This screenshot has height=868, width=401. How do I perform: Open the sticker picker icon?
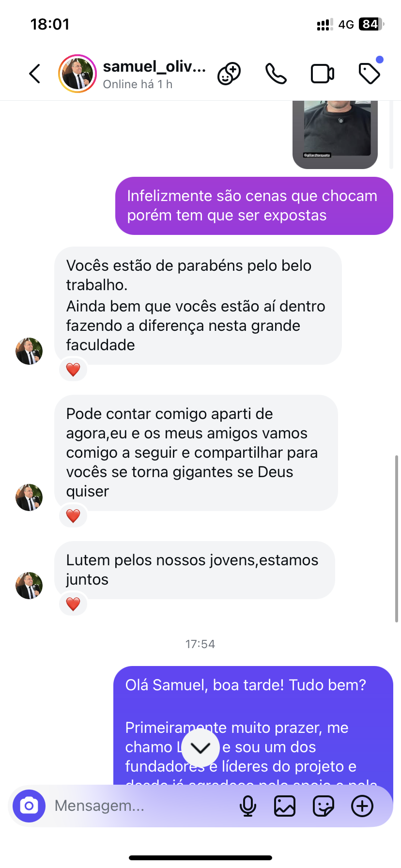pyautogui.click(x=323, y=806)
